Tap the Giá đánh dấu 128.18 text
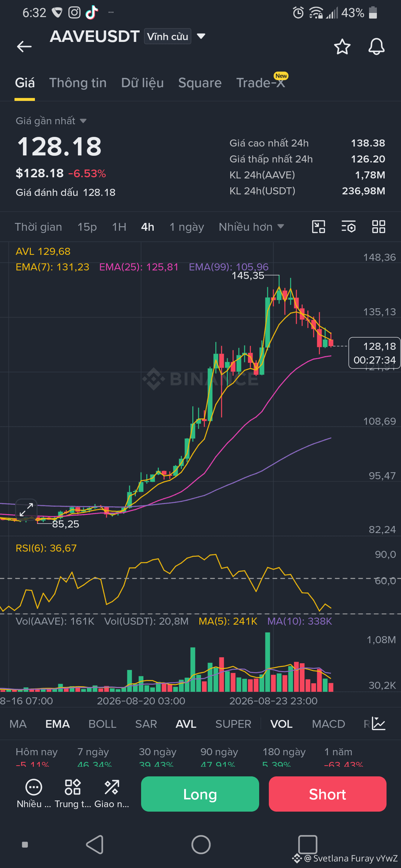This screenshot has width=401, height=868. [65, 193]
